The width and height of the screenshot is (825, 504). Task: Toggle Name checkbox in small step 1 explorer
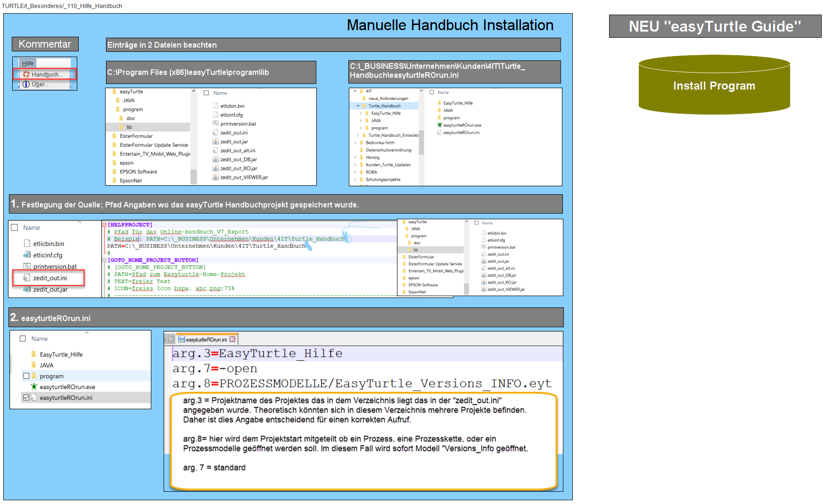(477, 223)
